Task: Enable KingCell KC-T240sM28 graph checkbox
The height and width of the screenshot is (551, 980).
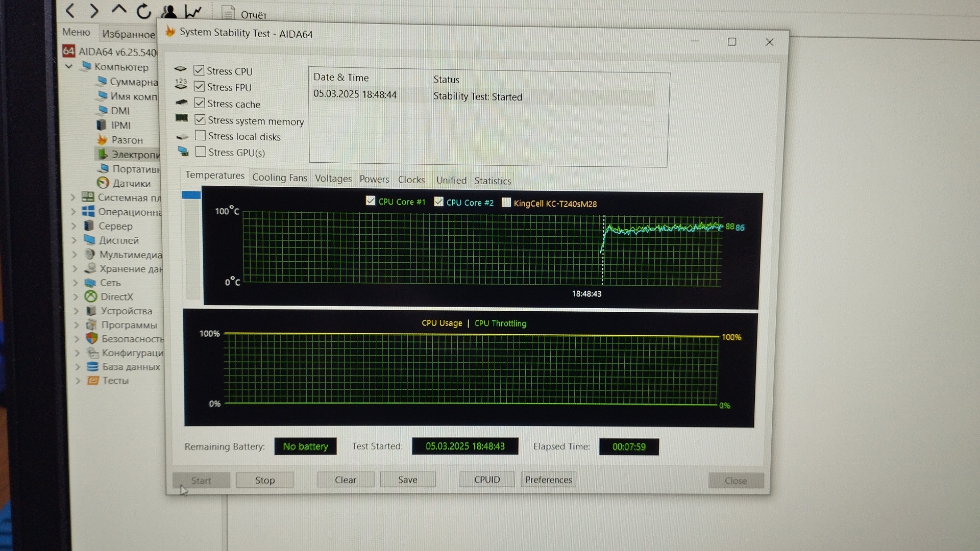Action: [506, 203]
